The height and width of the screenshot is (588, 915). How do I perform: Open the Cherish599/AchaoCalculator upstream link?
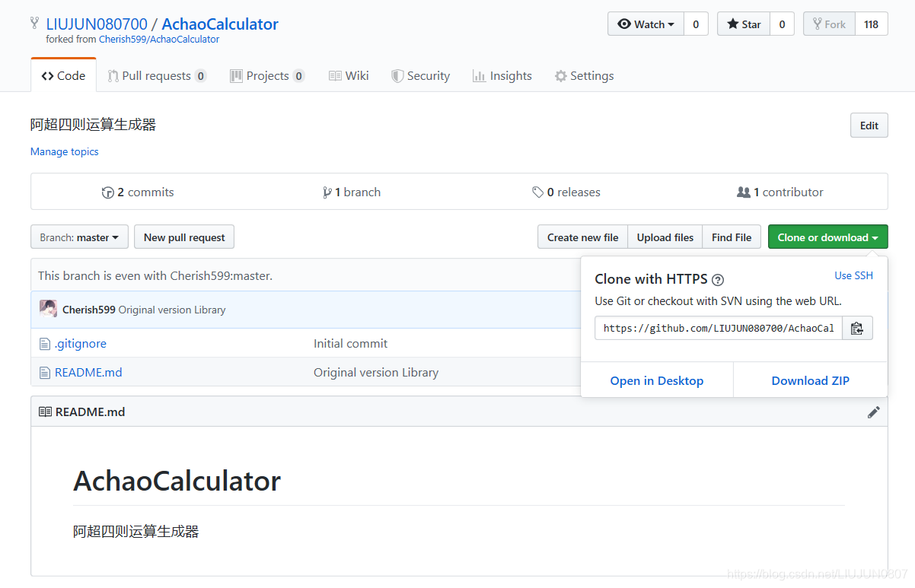tap(159, 40)
